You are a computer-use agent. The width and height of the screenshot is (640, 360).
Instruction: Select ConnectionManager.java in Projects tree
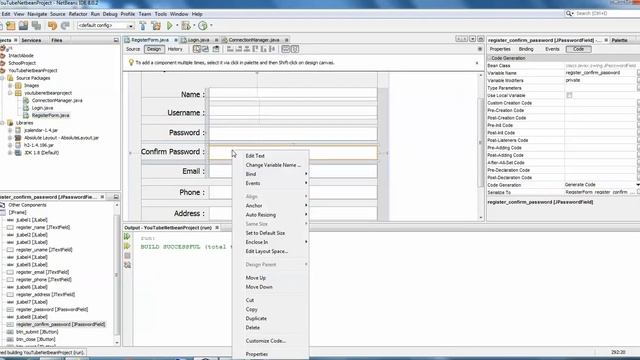pyautogui.click(x=57, y=100)
